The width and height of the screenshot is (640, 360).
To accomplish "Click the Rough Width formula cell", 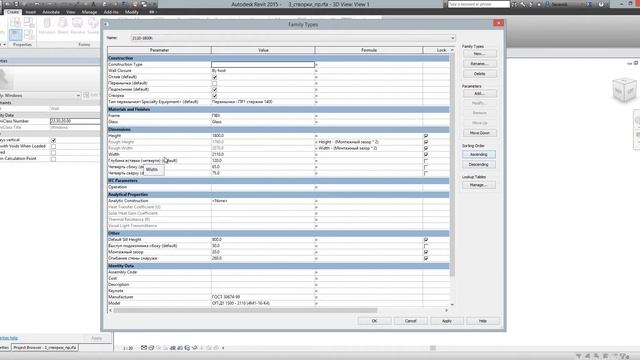I will (369, 148).
